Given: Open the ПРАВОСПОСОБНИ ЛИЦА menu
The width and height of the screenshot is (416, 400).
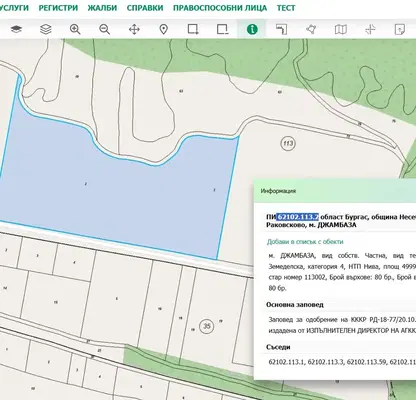Looking at the screenshot, I should pyautogui.click(x=220, y=8).
